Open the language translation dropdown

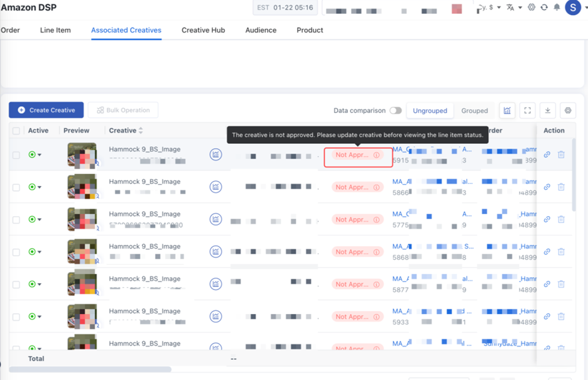click(x=514, y=8)
